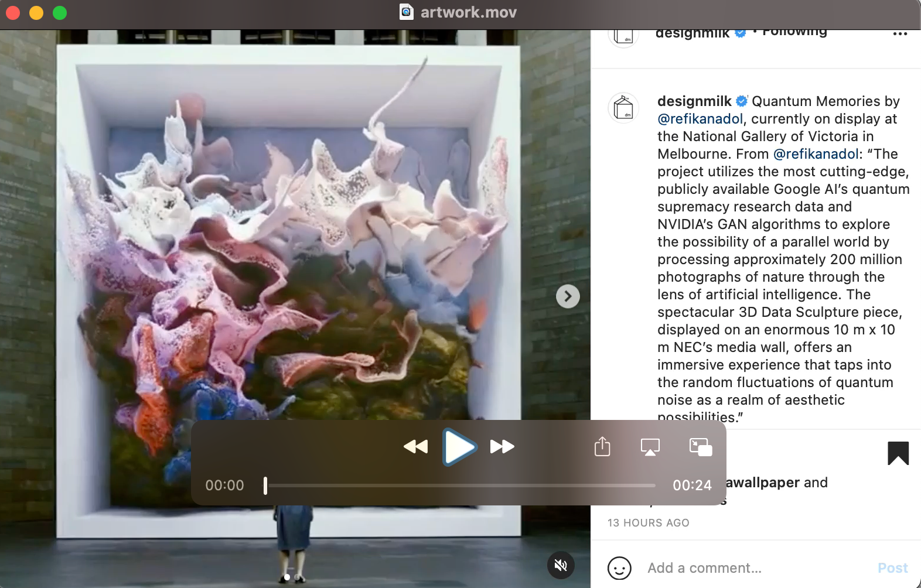This screenshot has height=588, width=921.
Task: Save post with bookmark icon
Action: [x=898, y=453]
